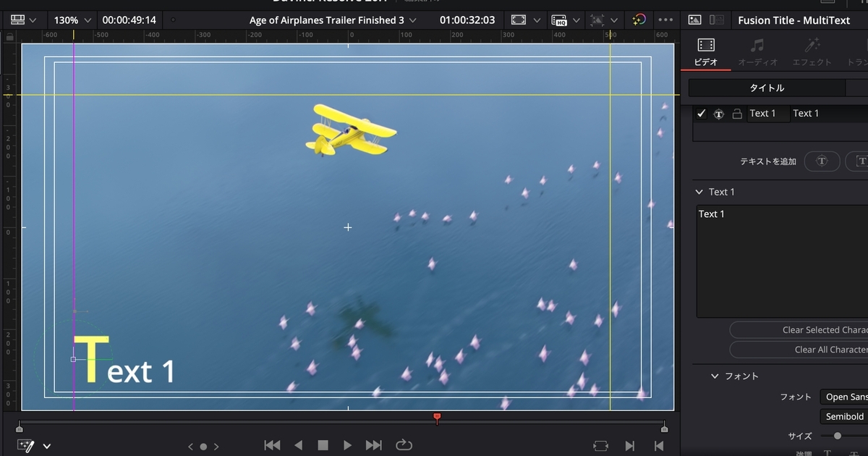Viewport: 868px width, 456px height.
Task: Collapse the フォント section
Action: 715,376
